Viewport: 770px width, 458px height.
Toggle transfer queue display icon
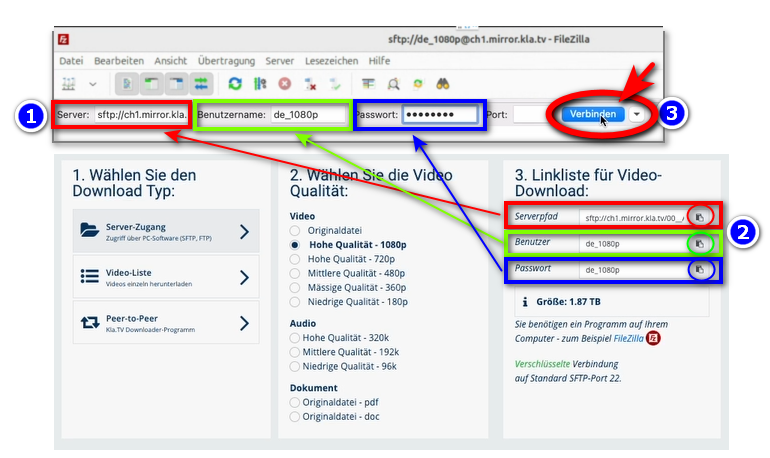click(201, 84)
